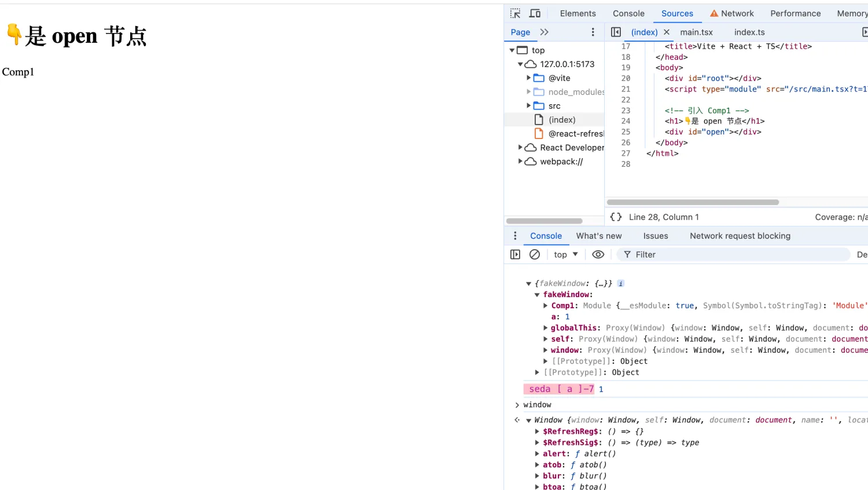Screen dimensions: 868x490
Task: Close the (index) file tab
Action: (667, 32)
